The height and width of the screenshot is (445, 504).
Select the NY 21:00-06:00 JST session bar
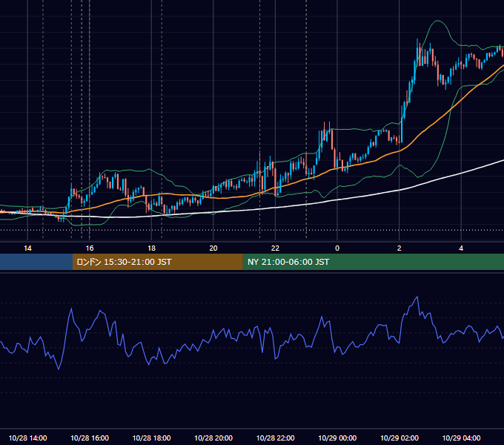[373, 262]
